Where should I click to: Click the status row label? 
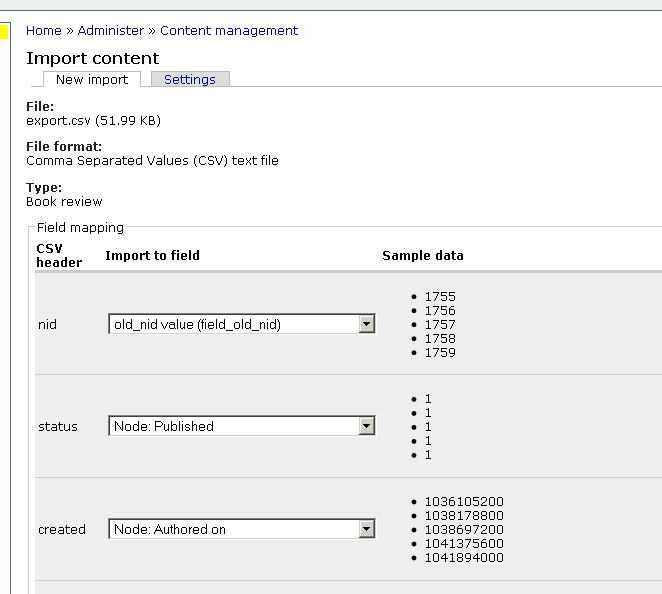point(58,426)
